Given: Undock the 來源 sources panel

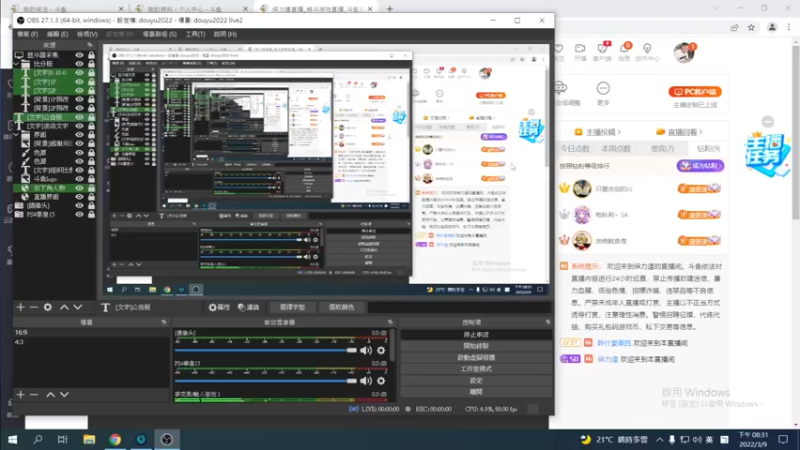Looking at the screenshot, I should 90,45.
